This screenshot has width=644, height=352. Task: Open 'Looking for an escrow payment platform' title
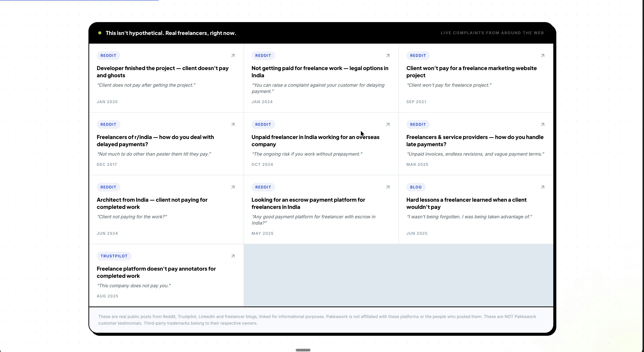pos(308,203)
